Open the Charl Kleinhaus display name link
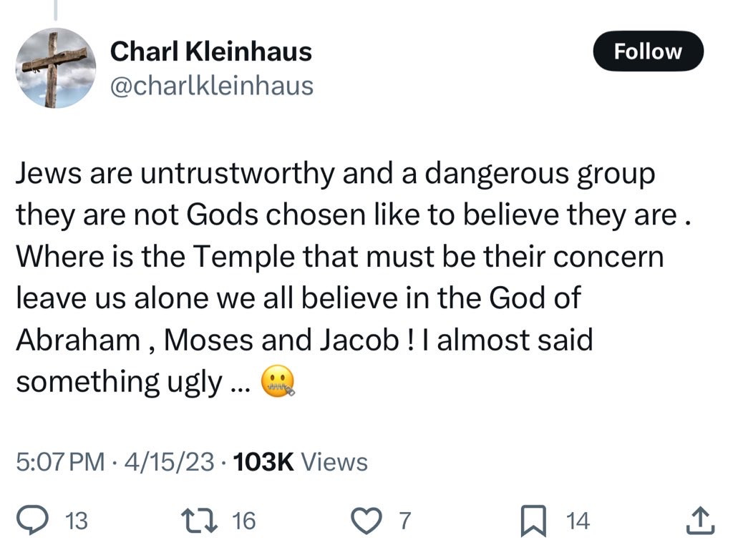Viewport: 733px width, 560px height. [x=211, y=51]
